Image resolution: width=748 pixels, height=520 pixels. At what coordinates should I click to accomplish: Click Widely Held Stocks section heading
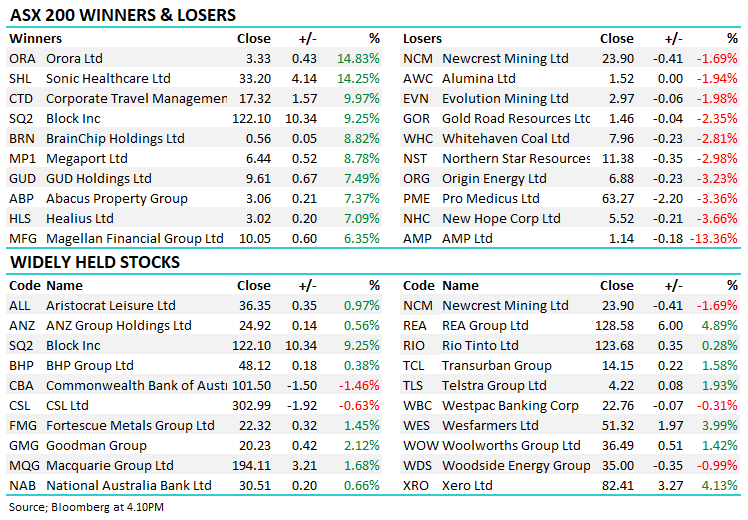[95, 263]
